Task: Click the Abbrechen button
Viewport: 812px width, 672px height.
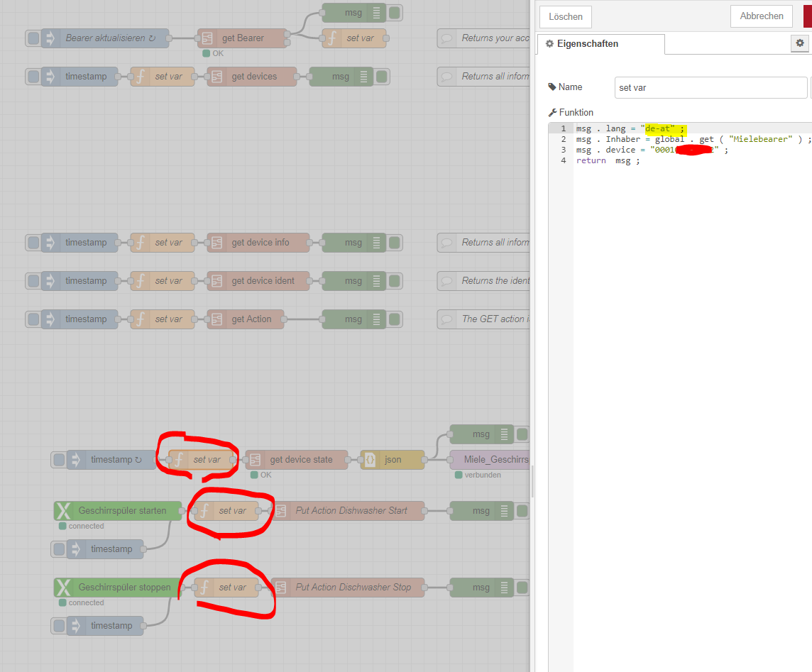Action: 761,16
